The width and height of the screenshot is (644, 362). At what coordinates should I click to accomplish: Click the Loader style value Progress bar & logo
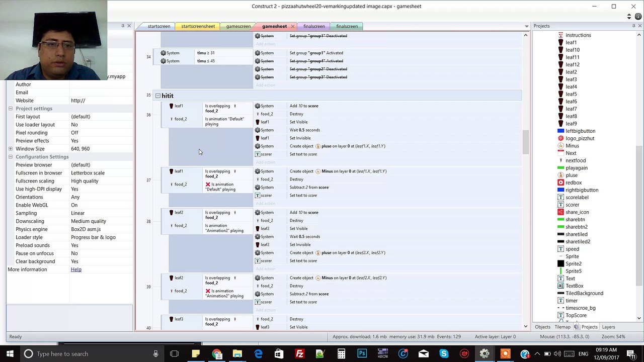pos(93,237)
